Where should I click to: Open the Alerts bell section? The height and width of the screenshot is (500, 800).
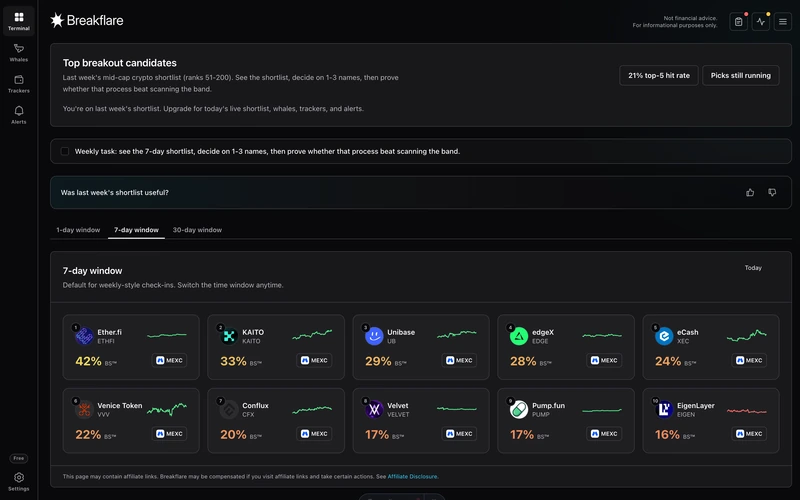click(x=18, y=115)
